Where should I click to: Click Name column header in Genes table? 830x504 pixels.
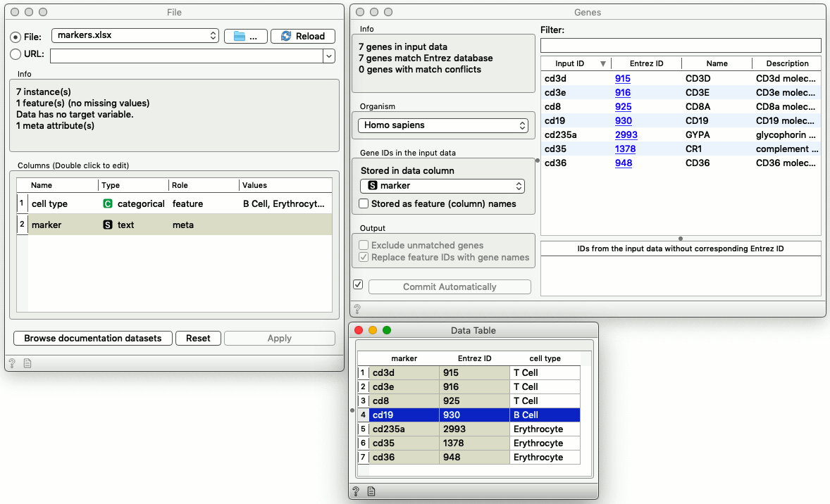pyautogui.click(x=717, y=63)
